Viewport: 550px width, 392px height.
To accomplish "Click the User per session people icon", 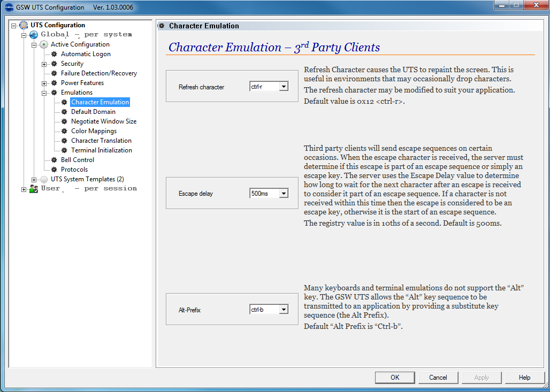I will pos(34,189).
